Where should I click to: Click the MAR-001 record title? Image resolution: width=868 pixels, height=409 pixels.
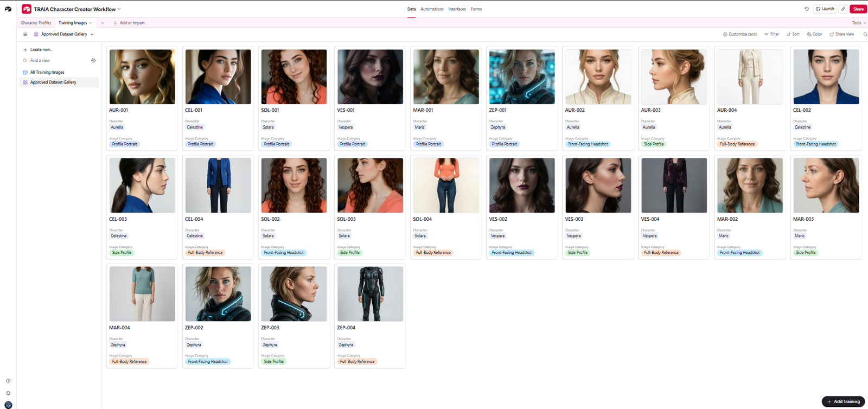point(423,110)
